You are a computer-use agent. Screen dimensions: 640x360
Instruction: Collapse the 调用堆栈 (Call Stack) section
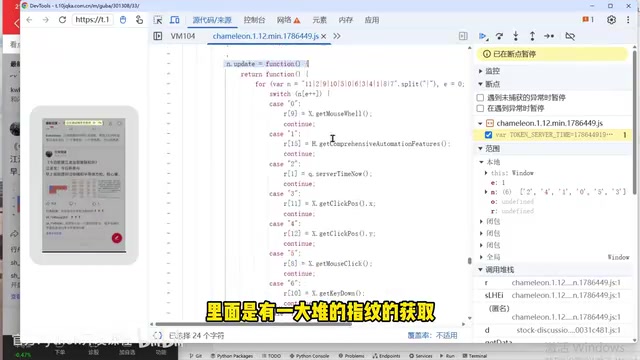480,270
